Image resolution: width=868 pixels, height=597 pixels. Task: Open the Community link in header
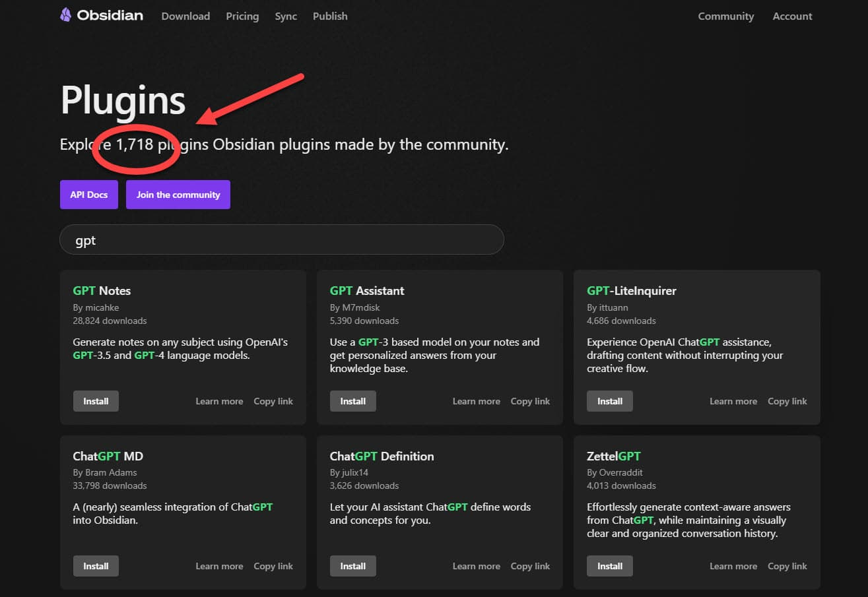click(726, 16)
